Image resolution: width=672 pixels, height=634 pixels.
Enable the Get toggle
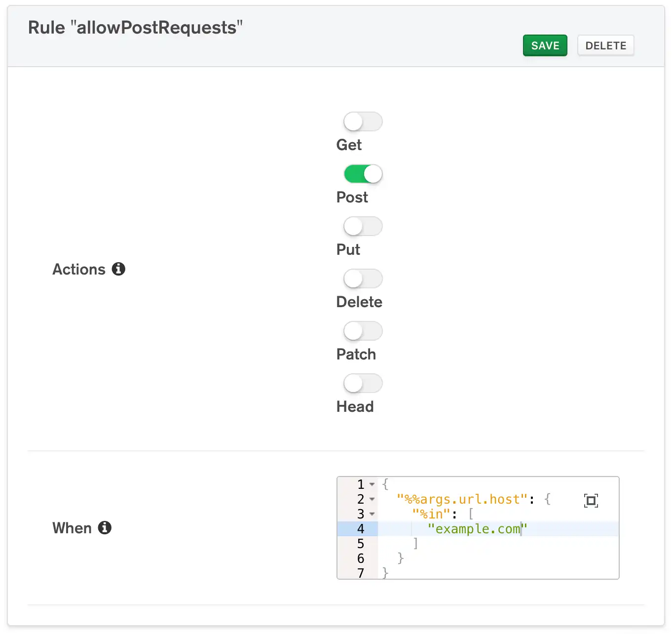tap(363, 121)
